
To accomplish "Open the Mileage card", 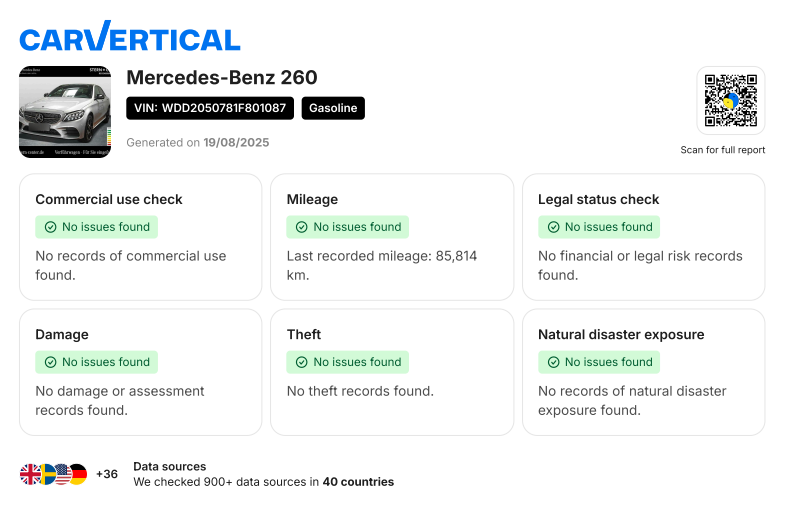I will pyautogui.click(x=392, y=237).
